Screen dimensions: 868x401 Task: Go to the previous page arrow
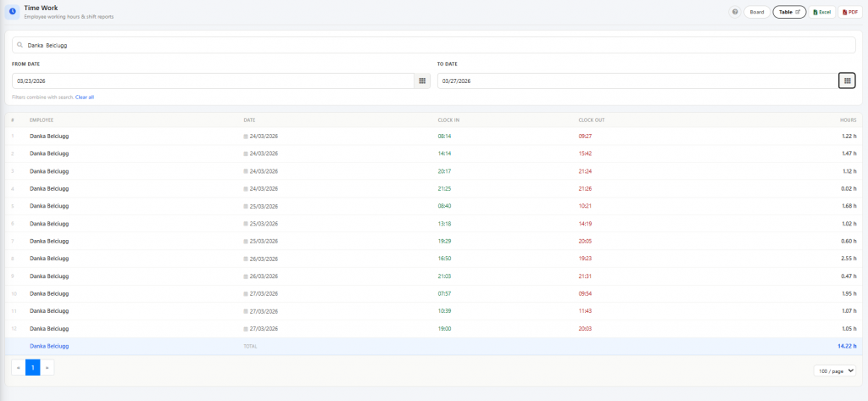pyautogui.click(x=19, y=367)
